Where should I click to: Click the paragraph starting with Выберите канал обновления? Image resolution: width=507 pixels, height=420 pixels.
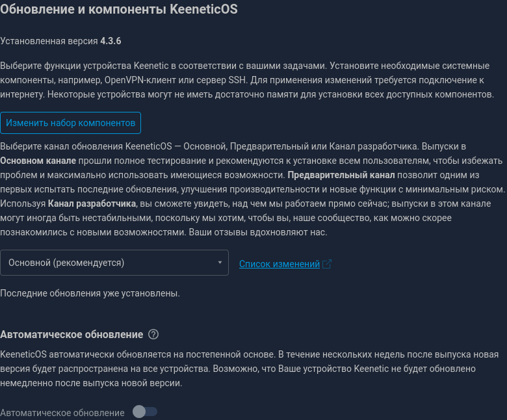252,189
